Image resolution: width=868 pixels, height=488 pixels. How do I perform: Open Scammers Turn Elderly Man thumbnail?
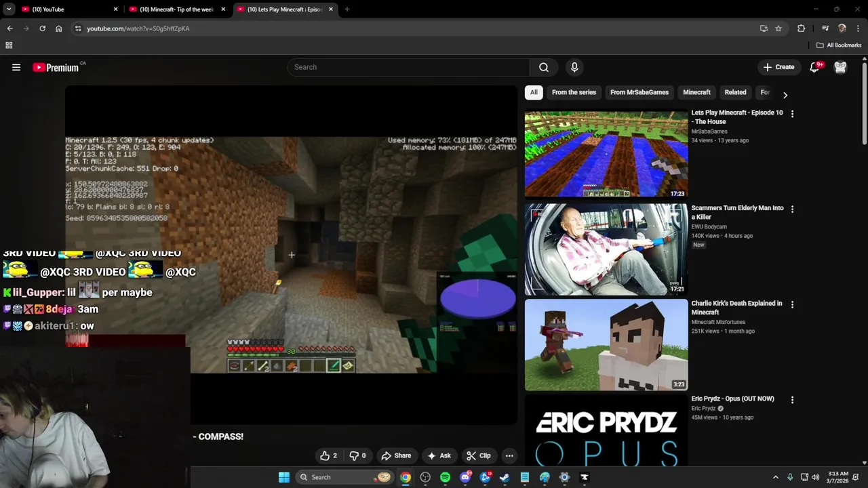click(606, 249)
